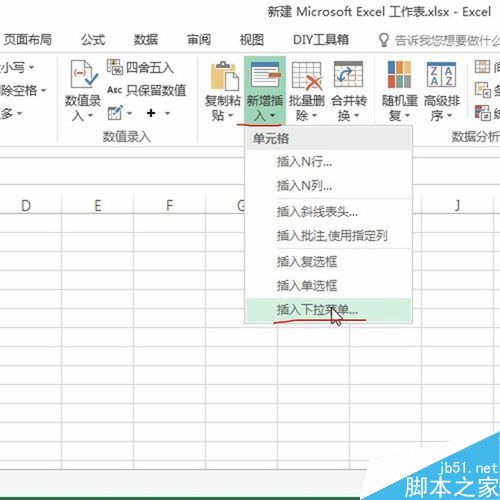Choose 插入单选框 from the menu

[328, 286]
